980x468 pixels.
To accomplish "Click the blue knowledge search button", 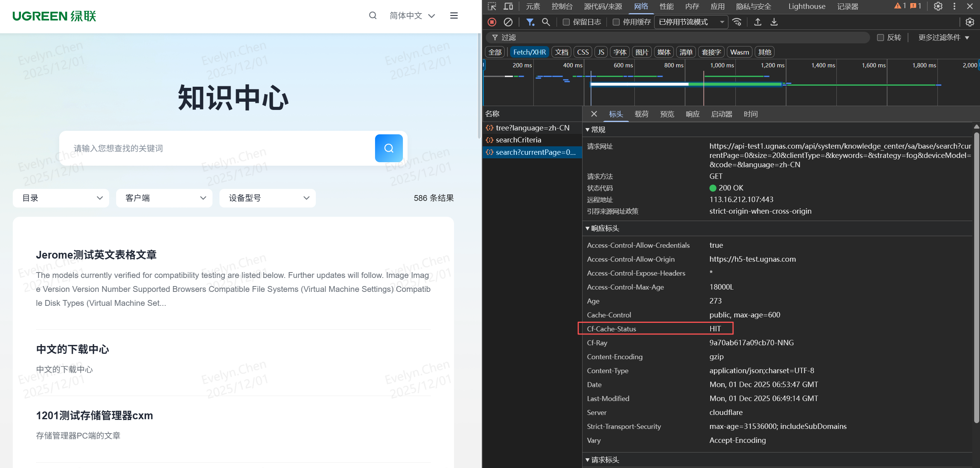I will 389,148.
